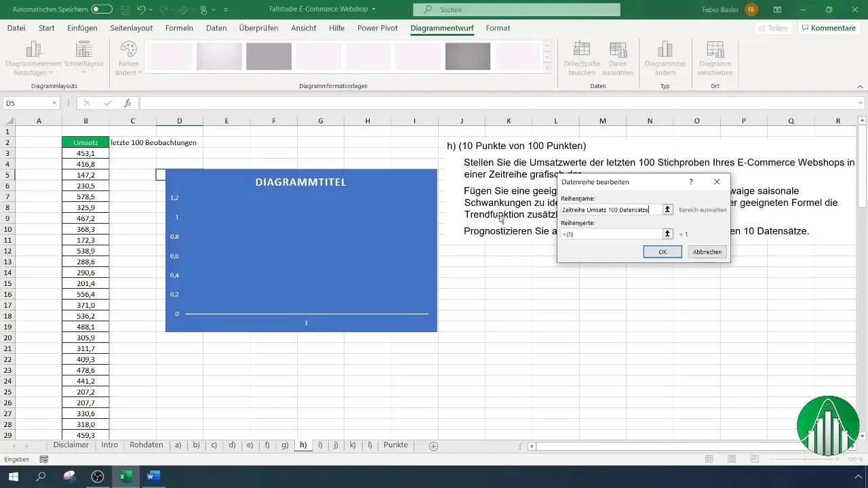Viewport: 868px width, 488px height.
Task: Click the insert function fx icon
Action: (127, 103)
